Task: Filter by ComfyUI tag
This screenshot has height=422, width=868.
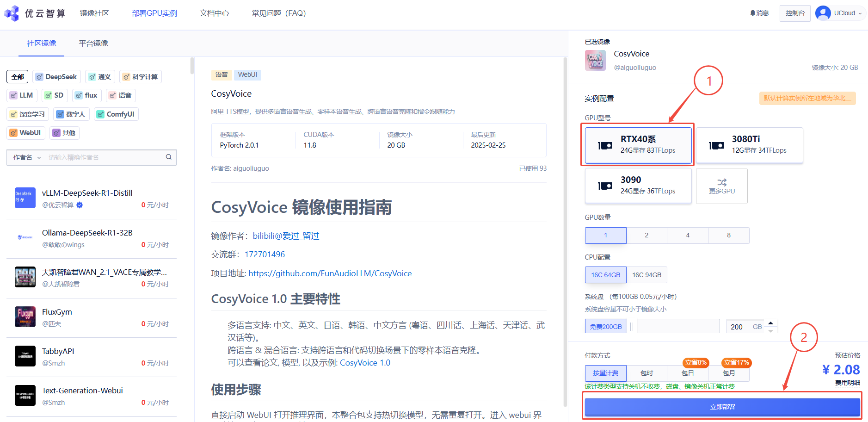Action: 116,114
